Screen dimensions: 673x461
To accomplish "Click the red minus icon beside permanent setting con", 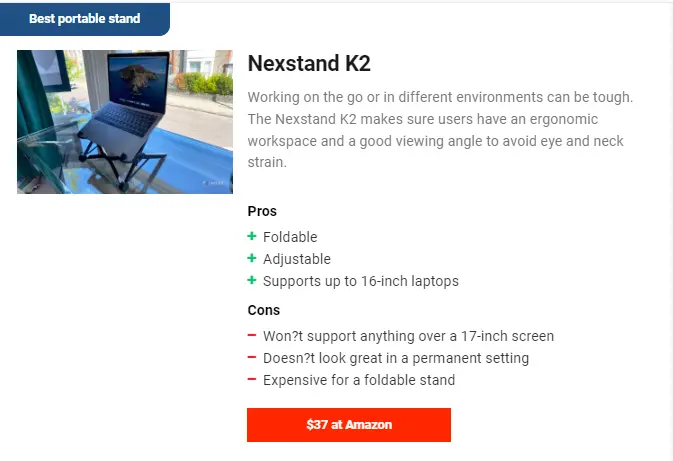I will click(252, 357).
